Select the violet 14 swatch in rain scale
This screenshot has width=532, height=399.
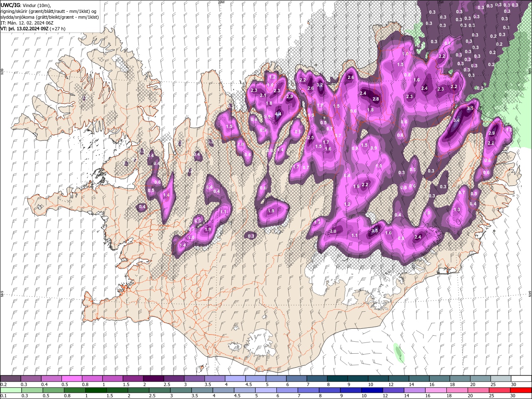coord(414,390)
